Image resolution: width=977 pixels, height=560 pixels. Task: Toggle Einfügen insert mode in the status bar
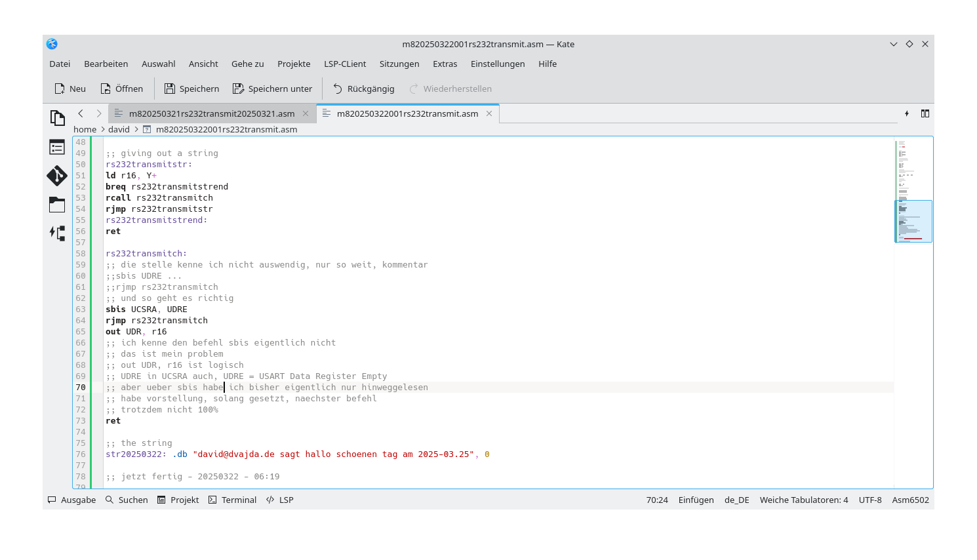tap(695, 500)
